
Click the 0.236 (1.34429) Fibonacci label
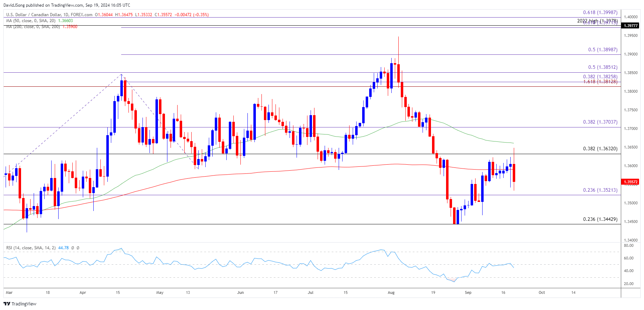coord(600,219)
